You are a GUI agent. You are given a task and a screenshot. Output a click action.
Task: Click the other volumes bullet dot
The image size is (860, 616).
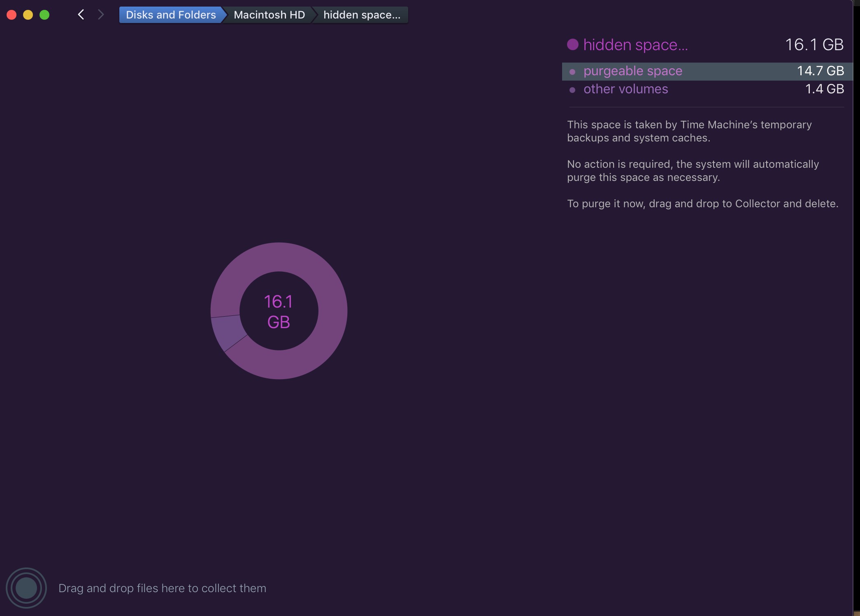coord(572,90)
